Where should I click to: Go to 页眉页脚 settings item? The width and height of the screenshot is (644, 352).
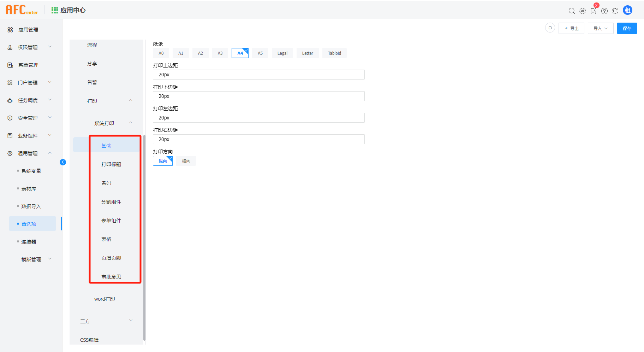[111, 258]
